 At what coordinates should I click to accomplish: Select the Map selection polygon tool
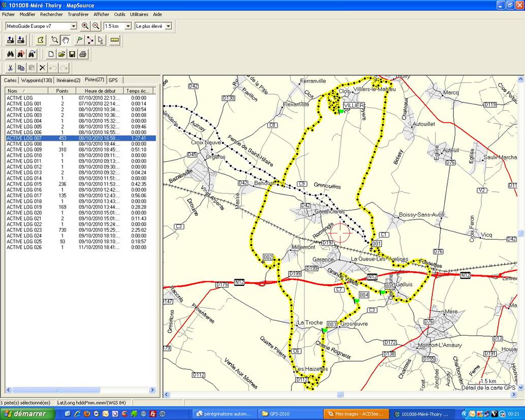click(x=41, y=40)
